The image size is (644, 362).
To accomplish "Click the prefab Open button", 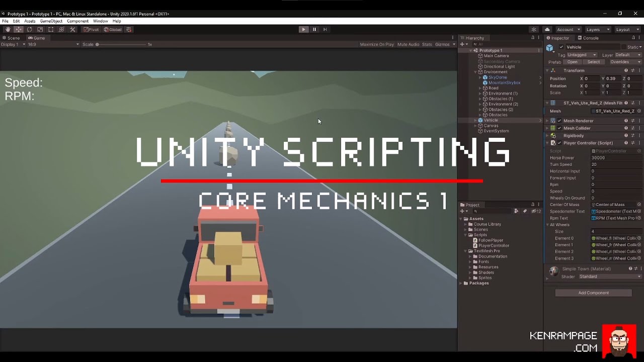I will 573,62.
